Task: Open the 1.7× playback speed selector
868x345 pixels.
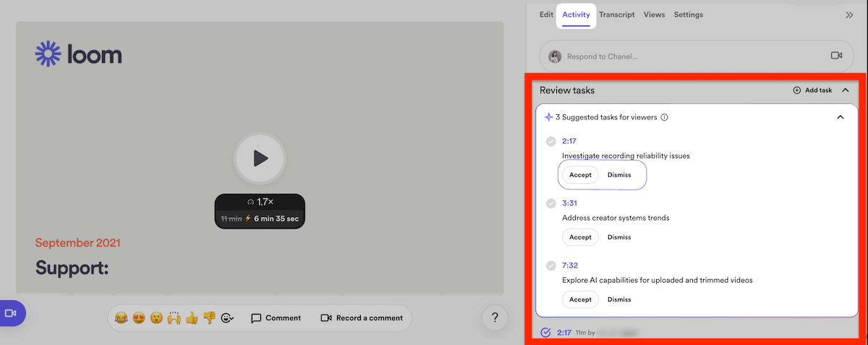Action: pos(260,203)
